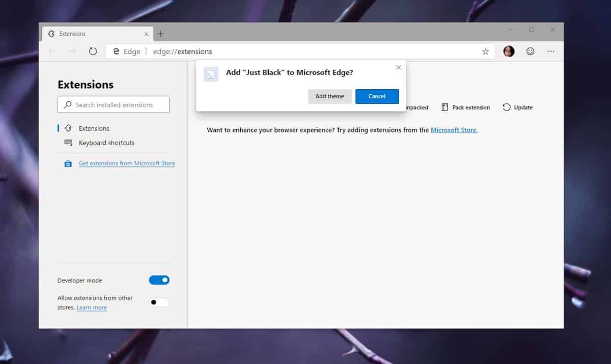Open the Settings and more ellipsis menu
This screenshot has width=611, height=364.
550,51
